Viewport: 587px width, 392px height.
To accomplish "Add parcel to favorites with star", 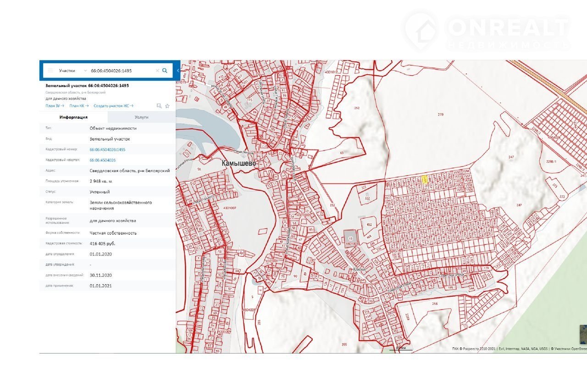I will click(x=167, y=106).
